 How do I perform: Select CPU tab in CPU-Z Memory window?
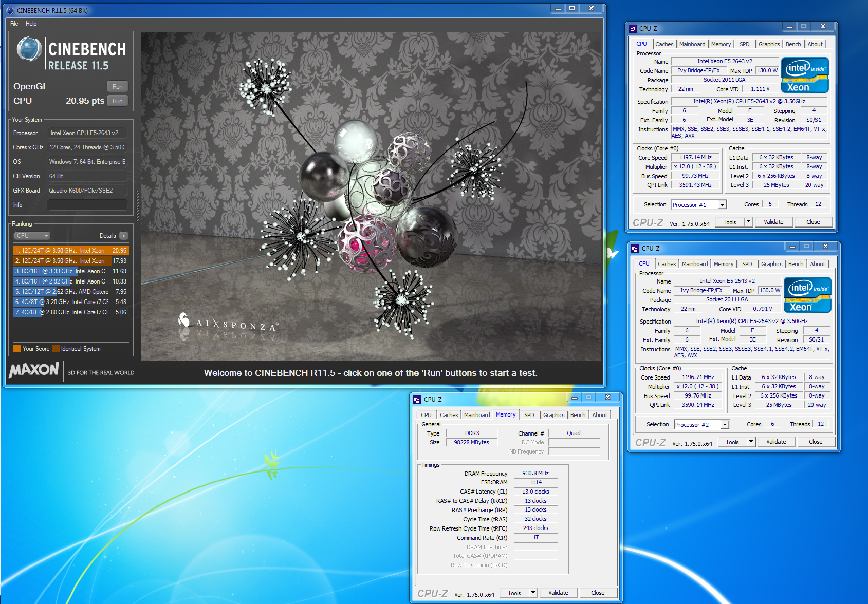427,415
